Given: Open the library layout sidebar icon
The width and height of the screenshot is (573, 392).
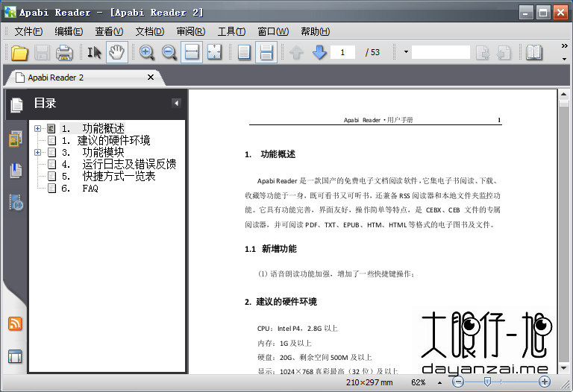Looking at the screenshot, I should coord(15,356).
